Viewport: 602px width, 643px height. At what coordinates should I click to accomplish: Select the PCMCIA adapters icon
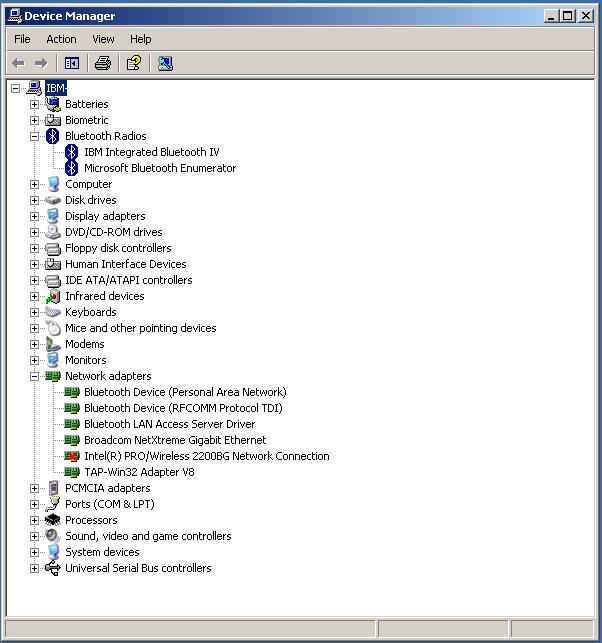(53, 488)
